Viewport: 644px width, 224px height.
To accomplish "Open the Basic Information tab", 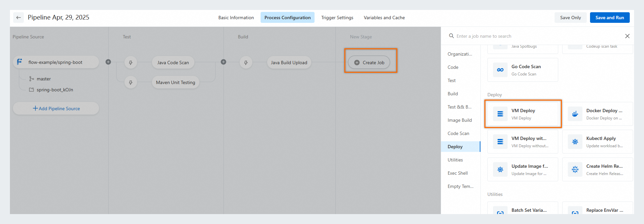I will (236, 18).
